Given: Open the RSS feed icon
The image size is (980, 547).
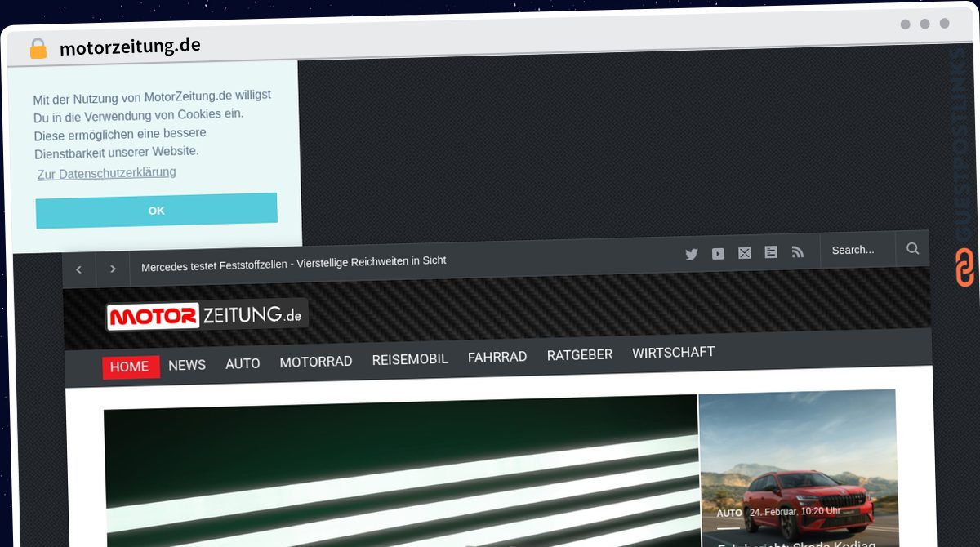Looking at the screenshot, I should [798, 252].
